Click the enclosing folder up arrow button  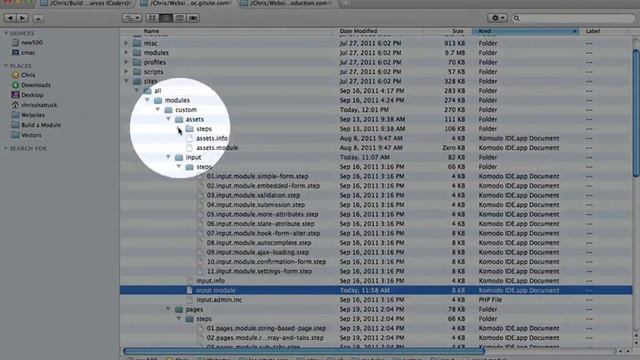pos(38,18)
